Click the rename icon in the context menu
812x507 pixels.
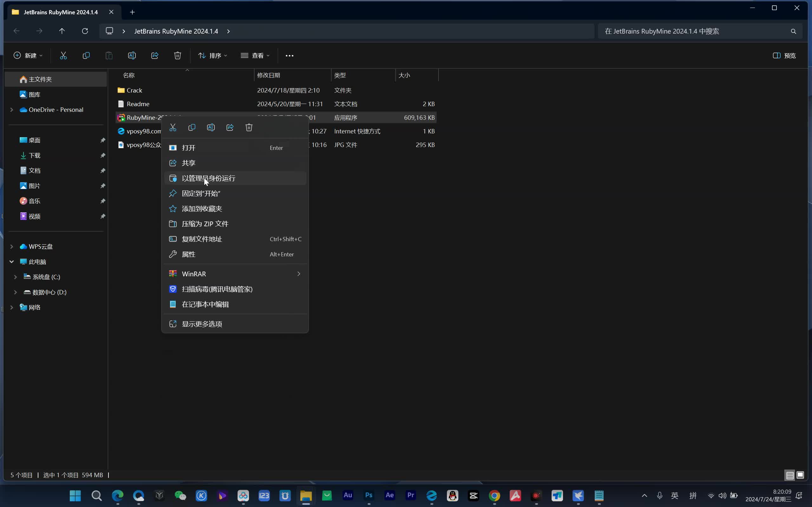(211, 127)
